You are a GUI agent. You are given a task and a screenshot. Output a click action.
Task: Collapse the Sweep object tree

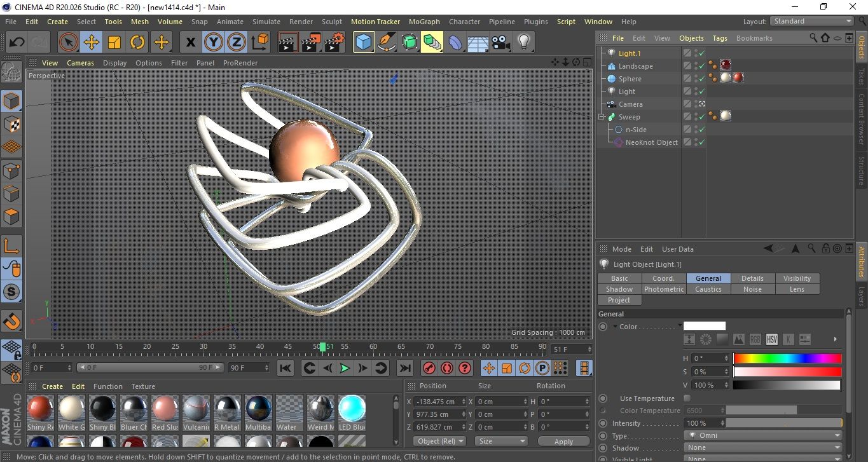[x=602, y=117]
